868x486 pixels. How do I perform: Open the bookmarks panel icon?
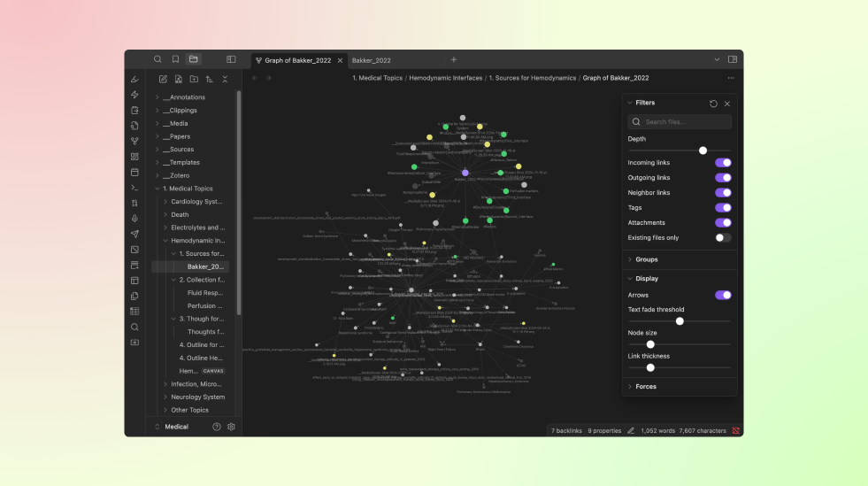tap(175, 59)
